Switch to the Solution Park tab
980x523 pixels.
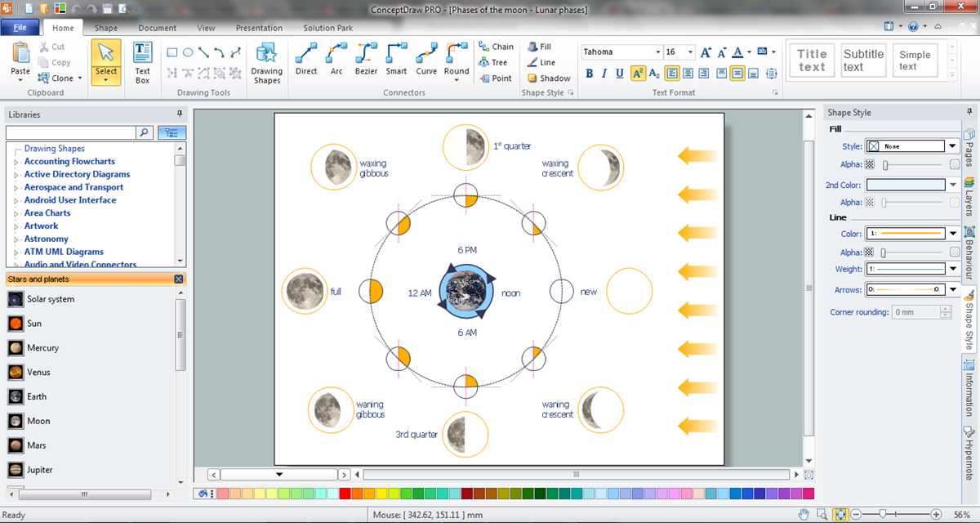[x=328, y=28]
